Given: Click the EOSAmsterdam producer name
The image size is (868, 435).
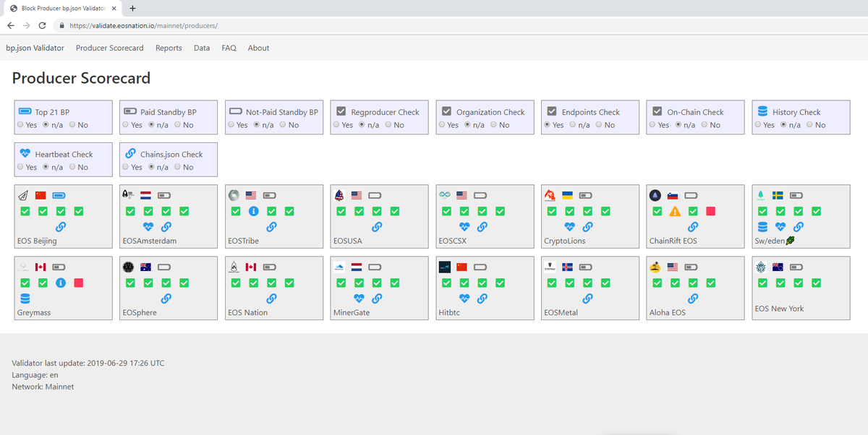Looking at the screenshot, I should (150, 241).
